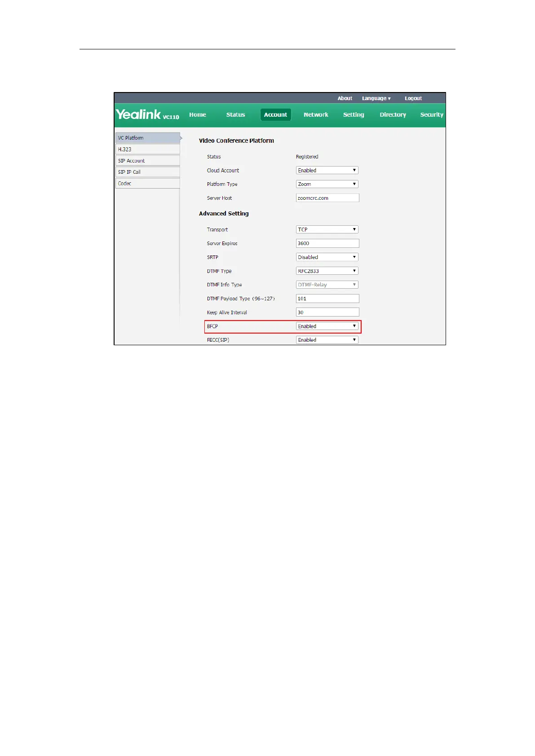Viewport: 535px width, 756px height.
Task: Click the disabled DTMF Info Type dropdown
Action: 327,285
